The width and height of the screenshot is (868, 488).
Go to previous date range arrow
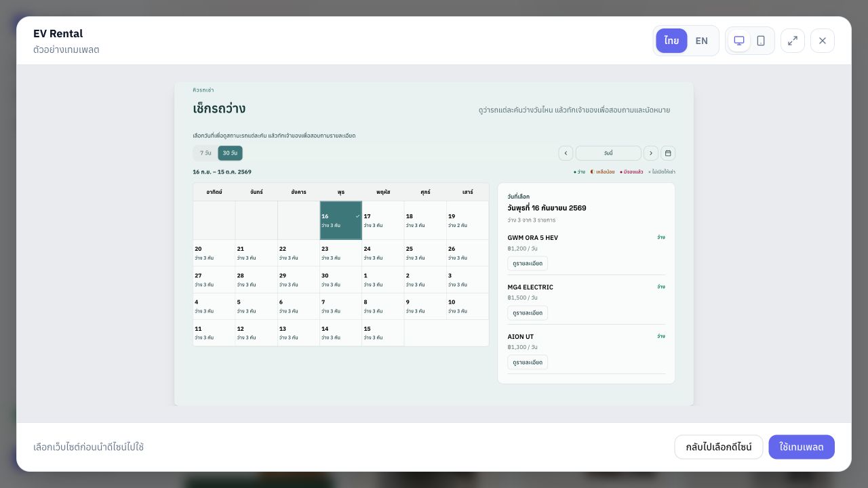(566, 153)
